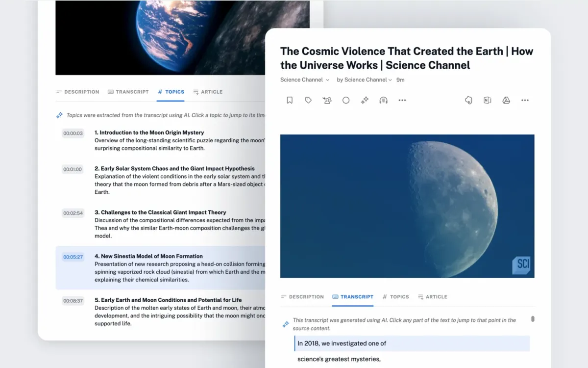Image resolution: width=588 pixels, height=368 pixels.
Task: Click the transcript scrollbar handle
Action: (x=533, y=319)
